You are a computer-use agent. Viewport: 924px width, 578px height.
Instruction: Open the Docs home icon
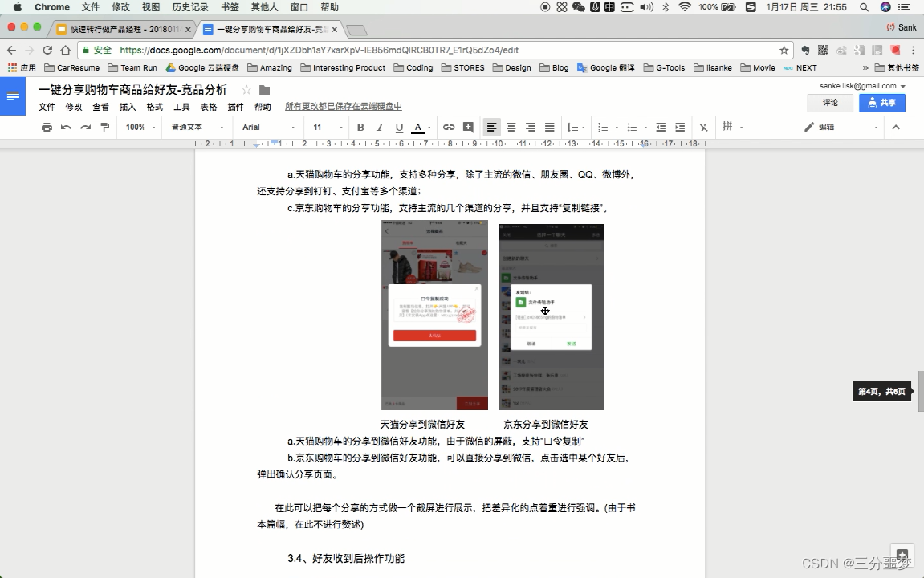click(x=12, y=96)
